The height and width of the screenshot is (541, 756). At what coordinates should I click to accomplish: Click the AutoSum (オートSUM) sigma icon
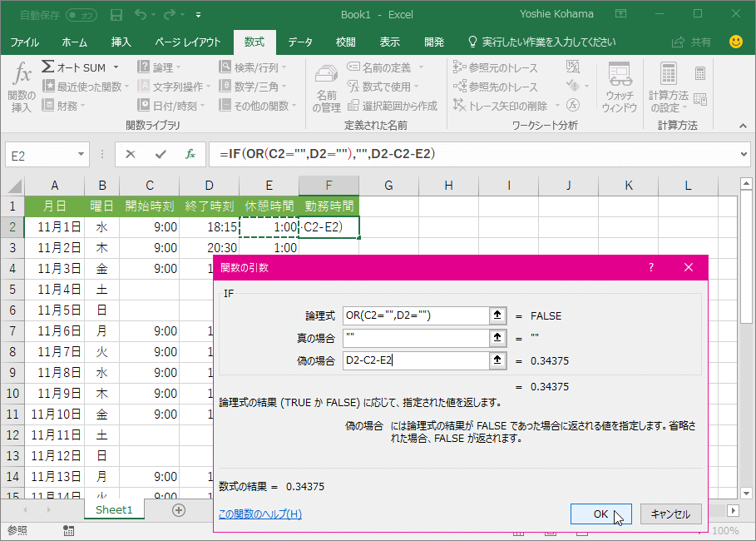pos(48,67)
